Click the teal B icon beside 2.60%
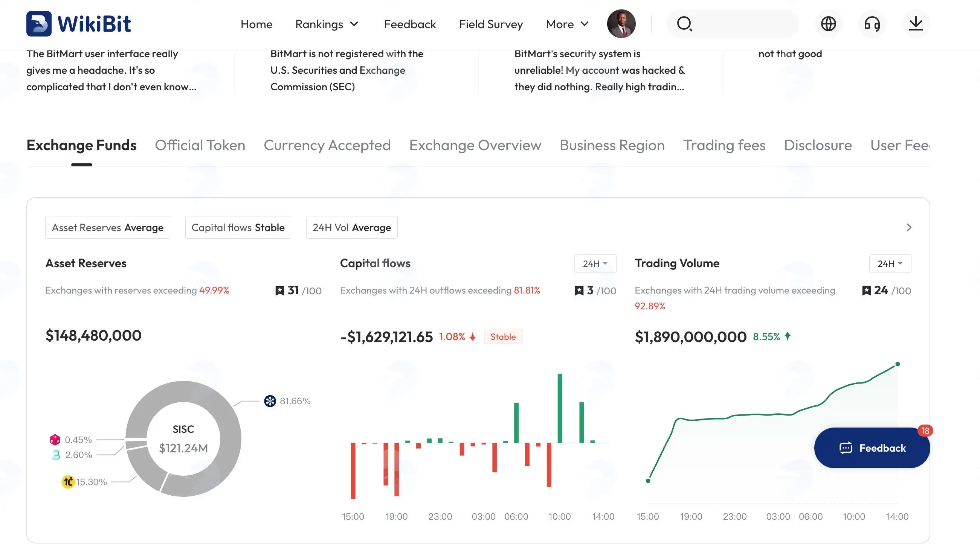 tap(55, 455)
